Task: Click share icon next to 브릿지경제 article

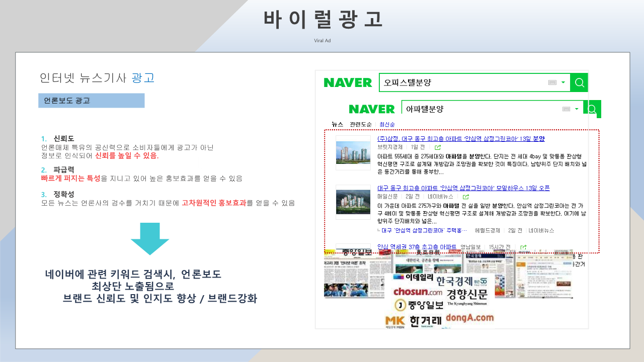Action: point(438,147)
